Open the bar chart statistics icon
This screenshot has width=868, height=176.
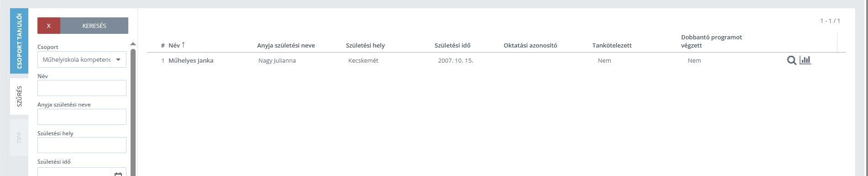(x=805, y=60)
